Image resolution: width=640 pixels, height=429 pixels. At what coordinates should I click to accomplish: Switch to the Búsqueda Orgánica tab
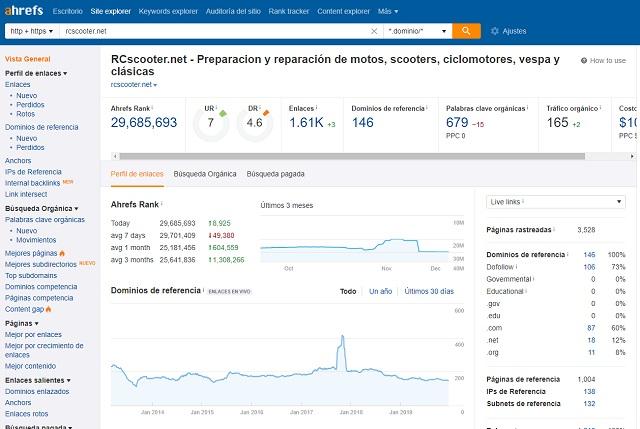pyautogui.click(x=205, y=174)
